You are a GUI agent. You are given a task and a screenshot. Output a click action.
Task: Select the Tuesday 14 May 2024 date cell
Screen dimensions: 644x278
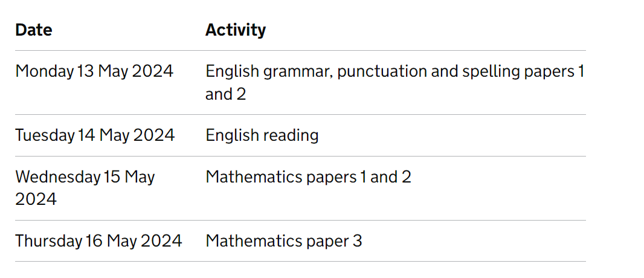(95, 135)
